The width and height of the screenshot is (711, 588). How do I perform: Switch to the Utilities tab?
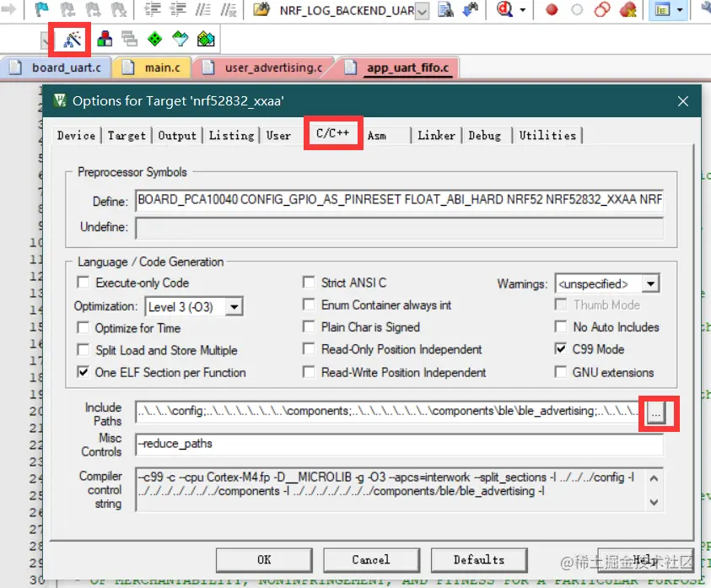click(547, 136)
